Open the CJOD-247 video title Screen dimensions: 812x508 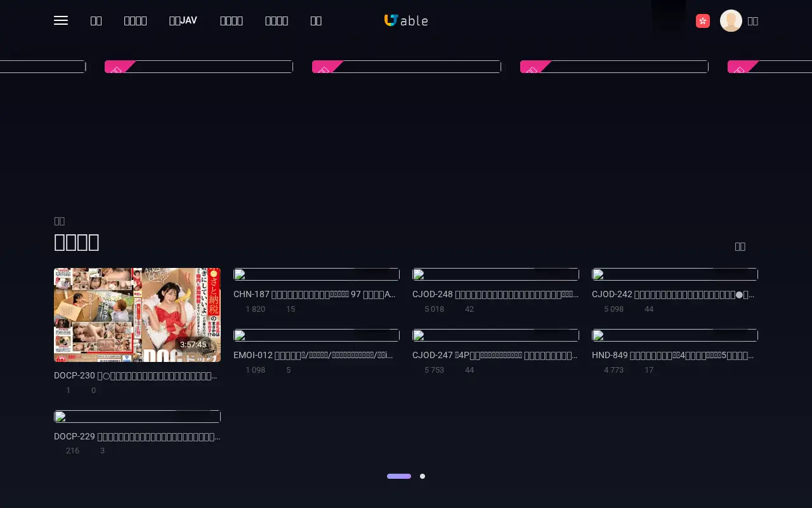pyautogui.click(x=495, y=355)
